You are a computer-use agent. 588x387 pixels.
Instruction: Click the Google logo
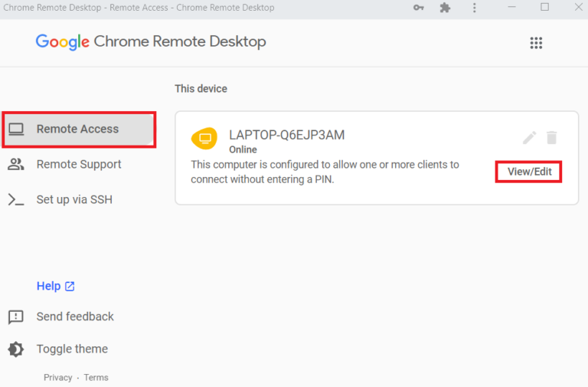tap(63, 42)
